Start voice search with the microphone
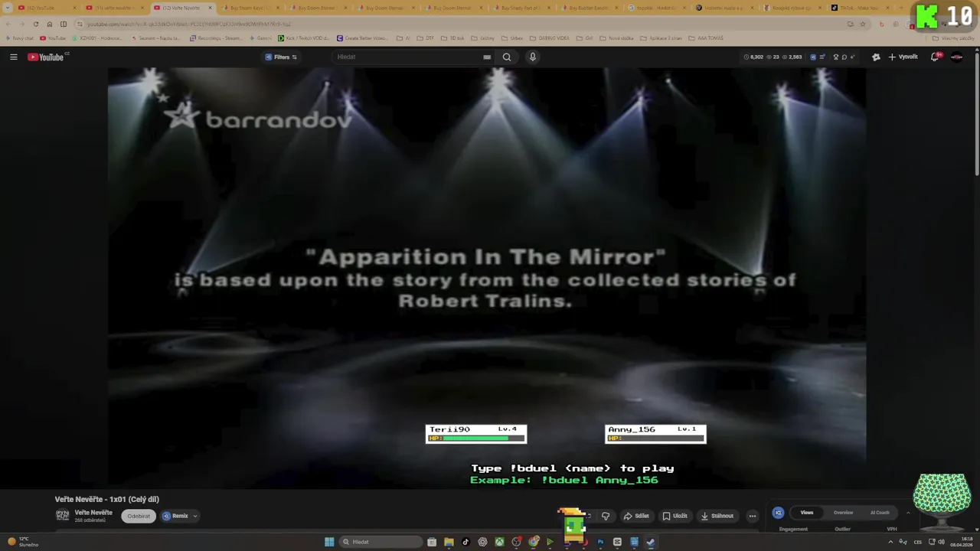This screenshot has height=551, width=980. coord(533,57)
